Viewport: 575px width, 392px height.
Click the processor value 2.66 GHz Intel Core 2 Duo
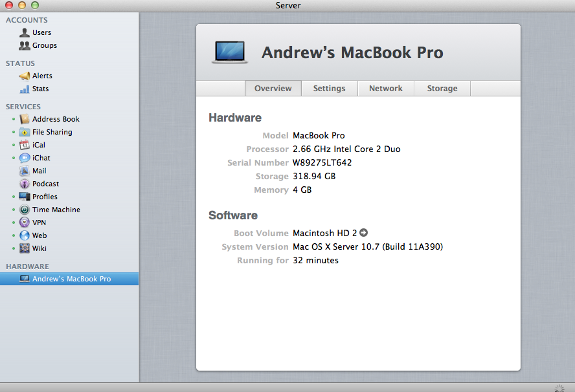[x=346, y=149]
